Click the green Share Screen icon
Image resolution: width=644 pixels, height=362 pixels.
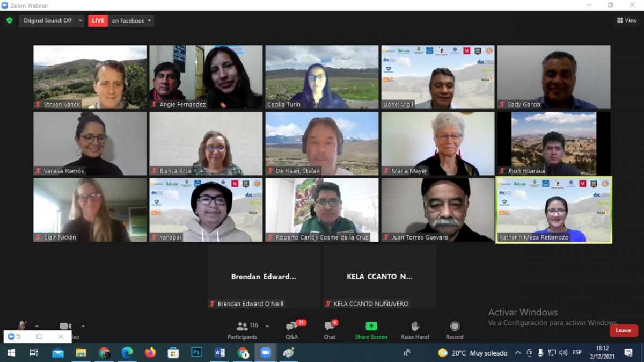[x=371, y=327]
